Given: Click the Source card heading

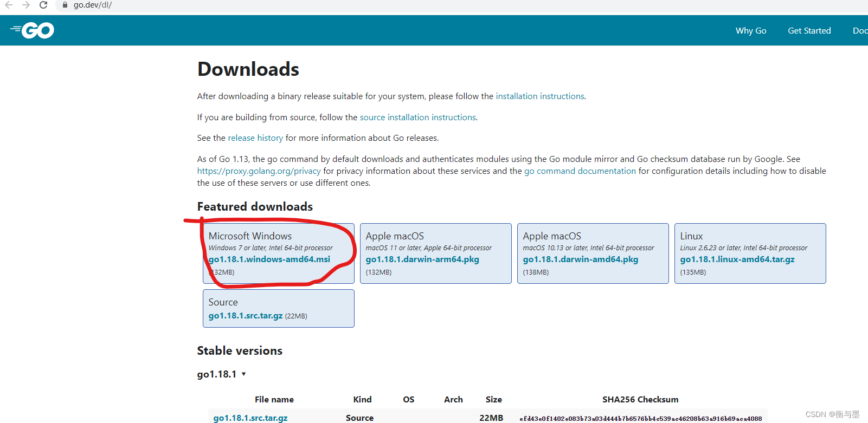Looking at the screenshot, I should coord(223,302).
